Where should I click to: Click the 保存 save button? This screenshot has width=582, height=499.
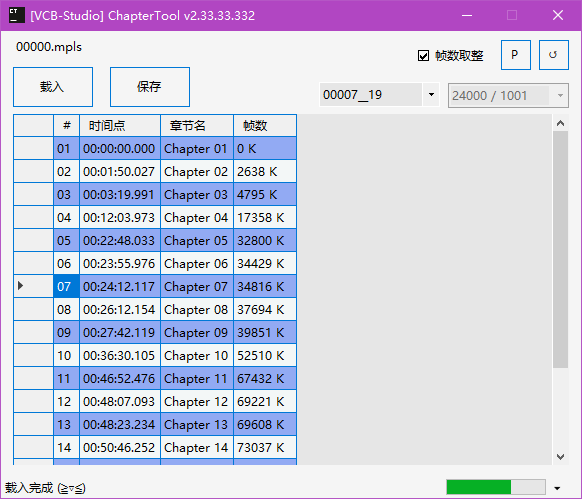150,87
